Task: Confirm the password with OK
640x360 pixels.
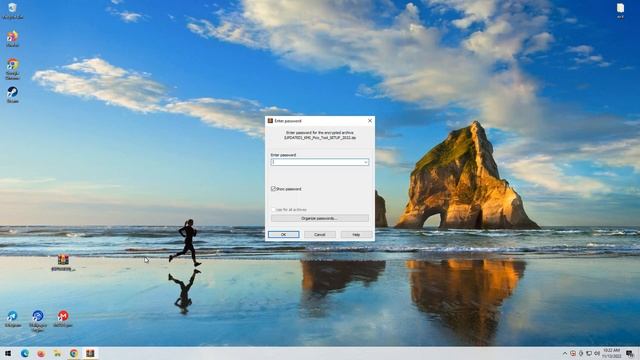Action: point(284,235)
